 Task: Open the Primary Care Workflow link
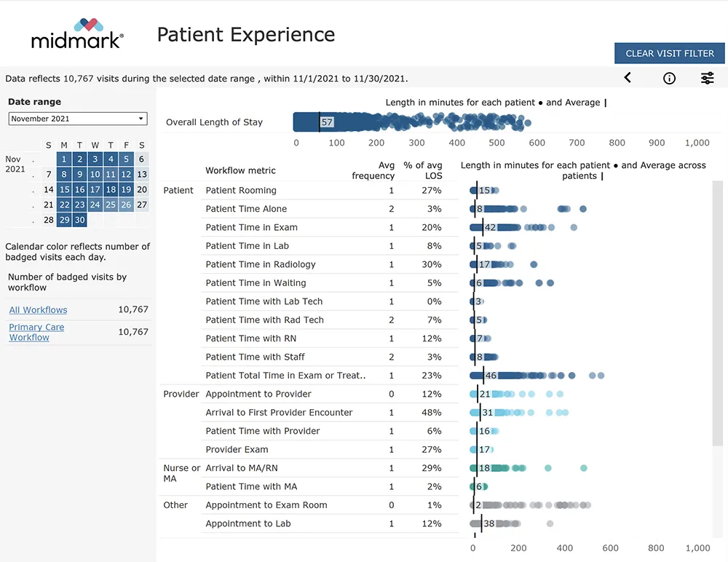coord(36,332)
